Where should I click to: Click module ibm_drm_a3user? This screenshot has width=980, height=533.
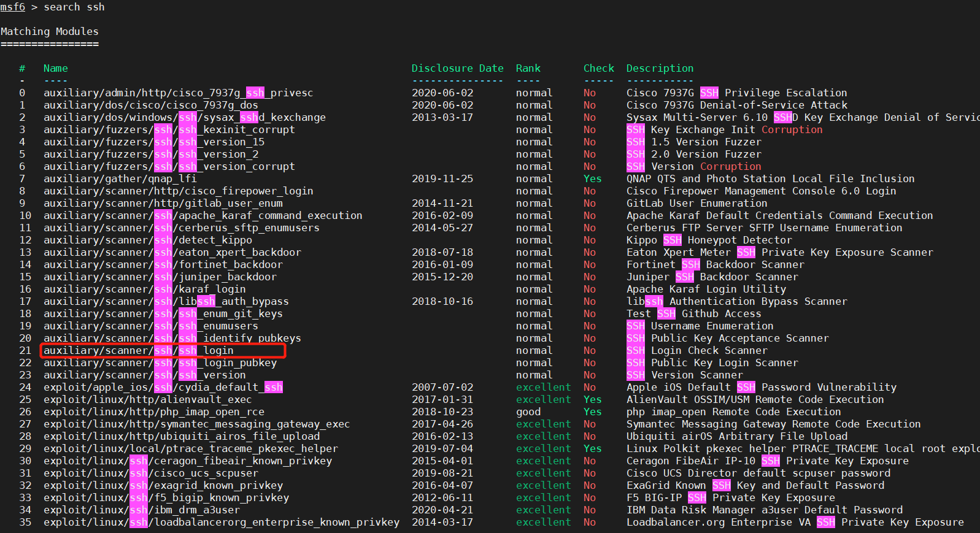click(142, 510)
